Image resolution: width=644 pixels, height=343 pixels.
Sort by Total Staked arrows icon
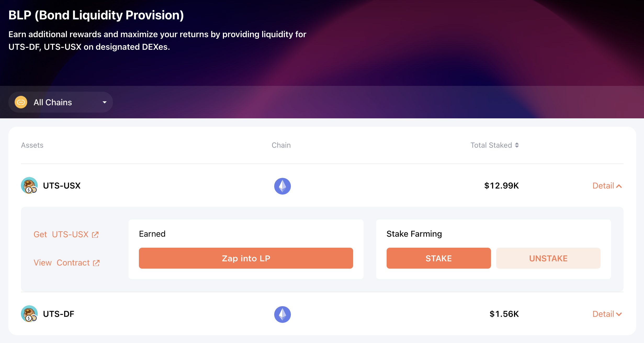click(x=517, y=145)
